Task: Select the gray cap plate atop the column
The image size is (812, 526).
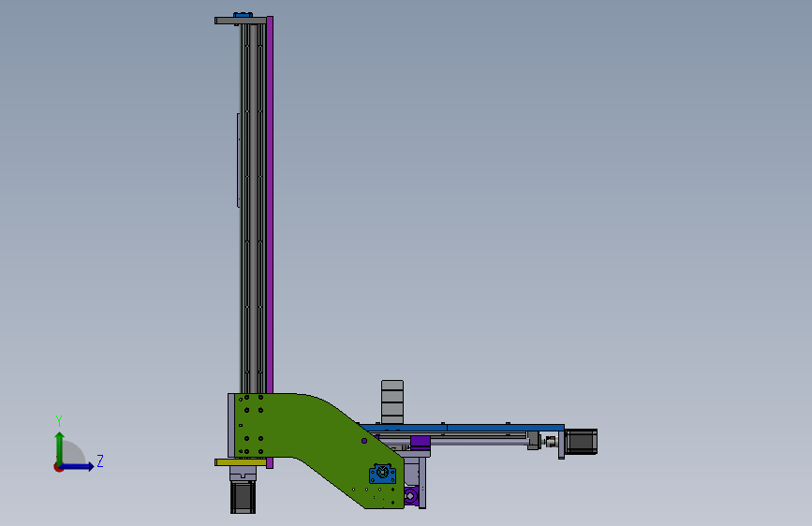Action: pyautogui.click(x=241, y=21)
